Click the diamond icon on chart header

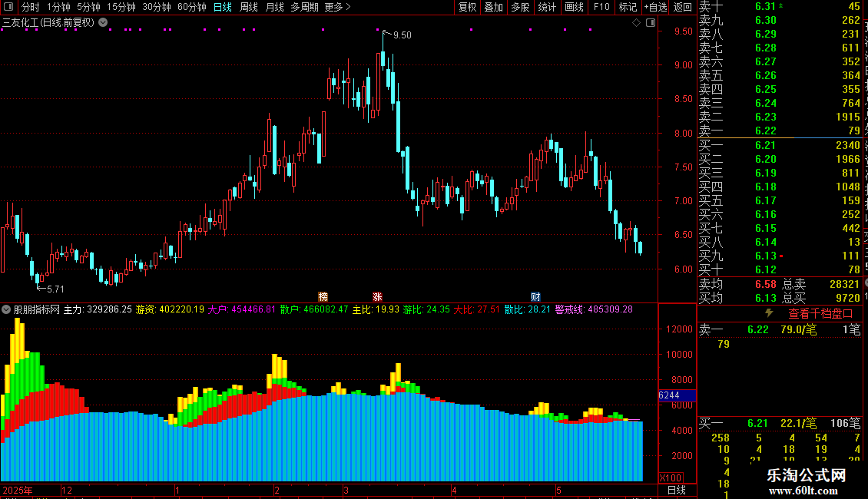coord(636,23)
